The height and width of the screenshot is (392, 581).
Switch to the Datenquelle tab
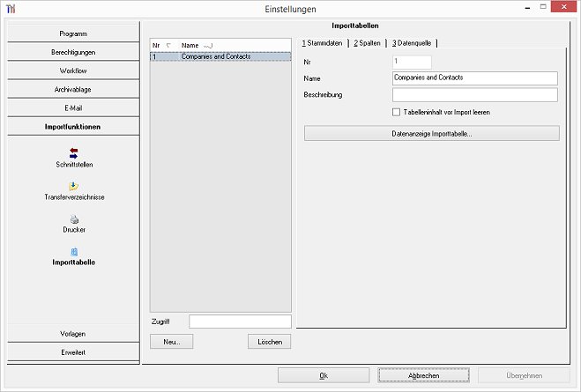pyautogui.click(x=413, y=43)
